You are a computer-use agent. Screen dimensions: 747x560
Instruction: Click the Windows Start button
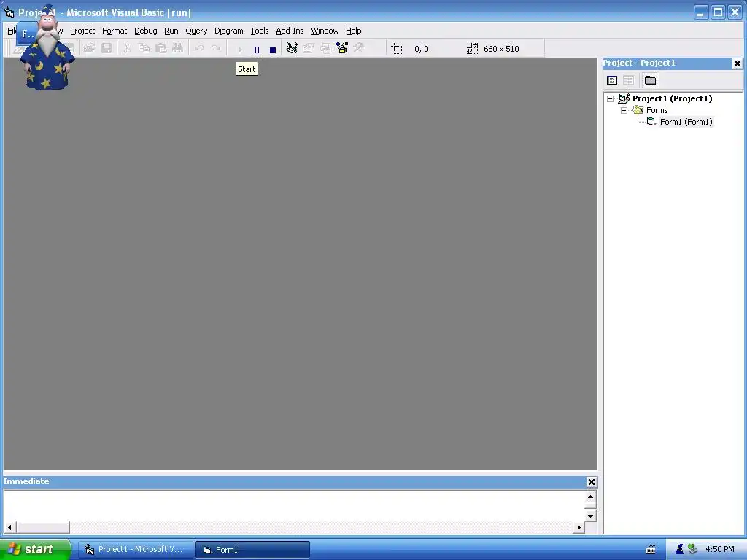(x=35, y=549)
